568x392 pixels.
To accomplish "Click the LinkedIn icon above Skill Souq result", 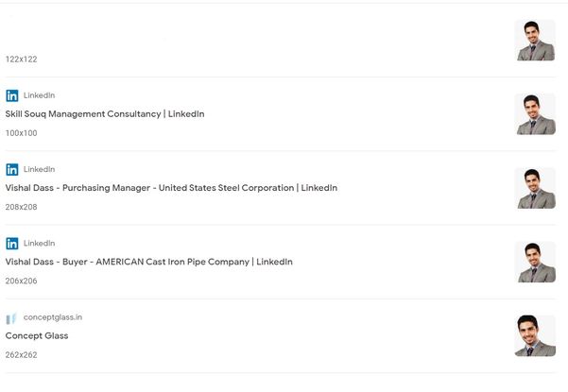I will 11,95.
